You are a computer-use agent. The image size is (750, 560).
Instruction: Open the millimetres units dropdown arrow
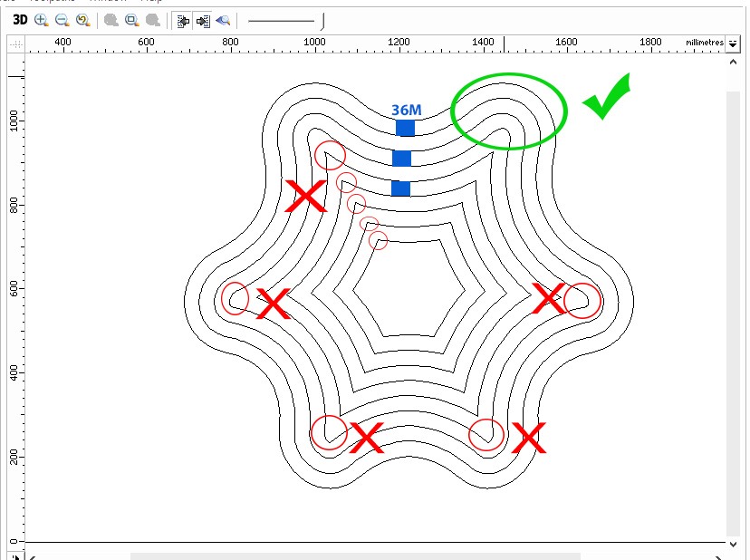coord(733,43)
